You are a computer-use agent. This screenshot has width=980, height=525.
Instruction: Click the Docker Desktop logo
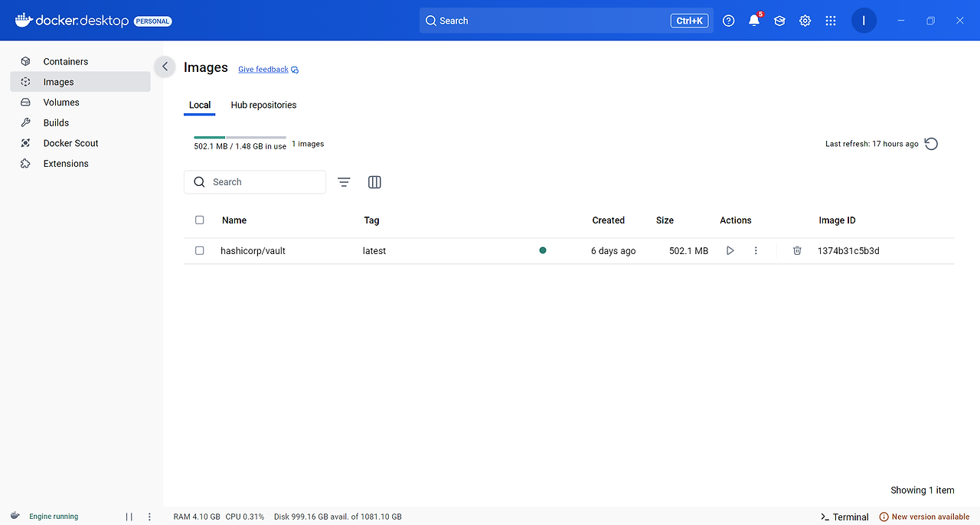72,21
